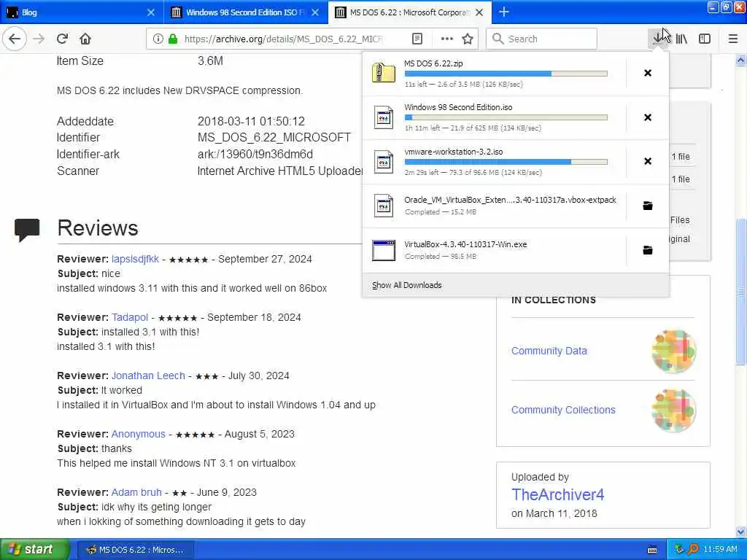Click the Windows 98 Second Edition.iso file icon
The width and height of the screenshot is (747, 560).
coord(384,117)
